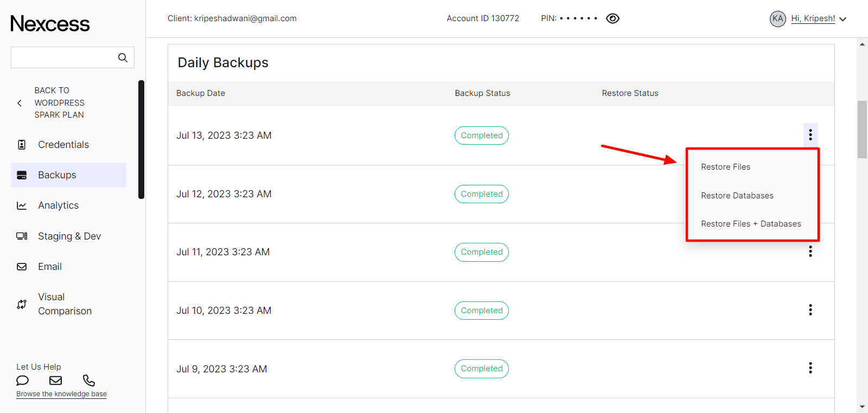Click the phone support icon
This screenshot has height=413, width=868.
pyautogui.click(x=89, y=380)
